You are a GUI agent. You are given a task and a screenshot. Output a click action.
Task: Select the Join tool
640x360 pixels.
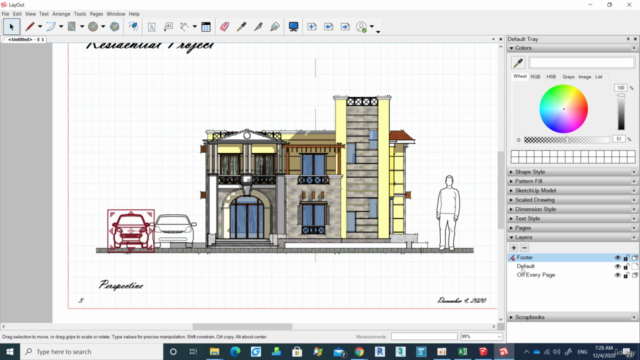point(275,27)
